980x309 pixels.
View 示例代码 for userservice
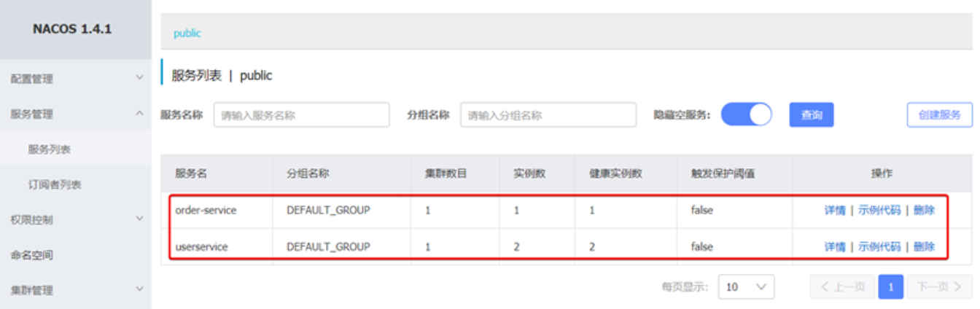[x=879, y=247]
